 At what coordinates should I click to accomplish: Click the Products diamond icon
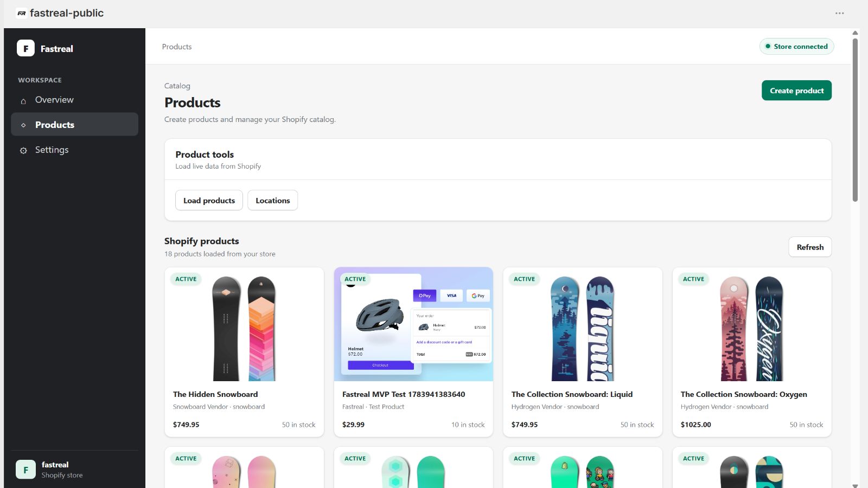[x=23, y=125]
